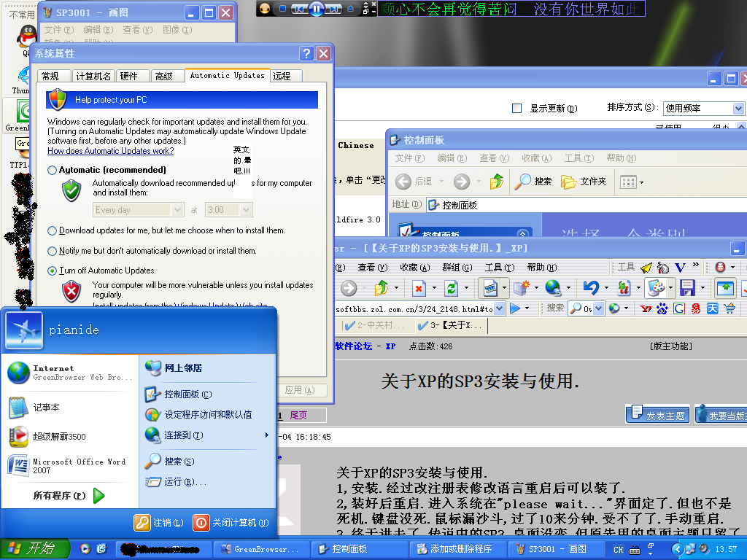The height and width of the screenshot is (560, 747).
Task: Stop playback in the media player bar
Action: click(x=282, y=9)
